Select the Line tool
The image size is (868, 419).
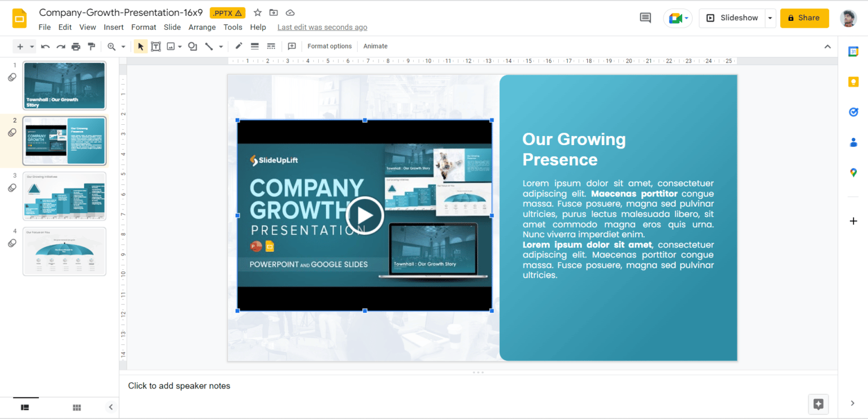pos(209,46)
